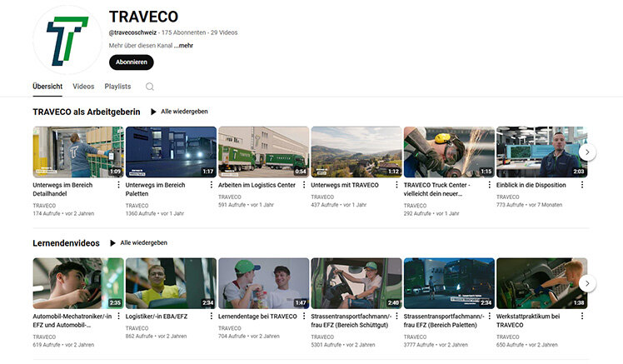Open video title Unterwegs mit TRAVECO
Viewport: 623px width, 364px height.
tap(345, 185)
